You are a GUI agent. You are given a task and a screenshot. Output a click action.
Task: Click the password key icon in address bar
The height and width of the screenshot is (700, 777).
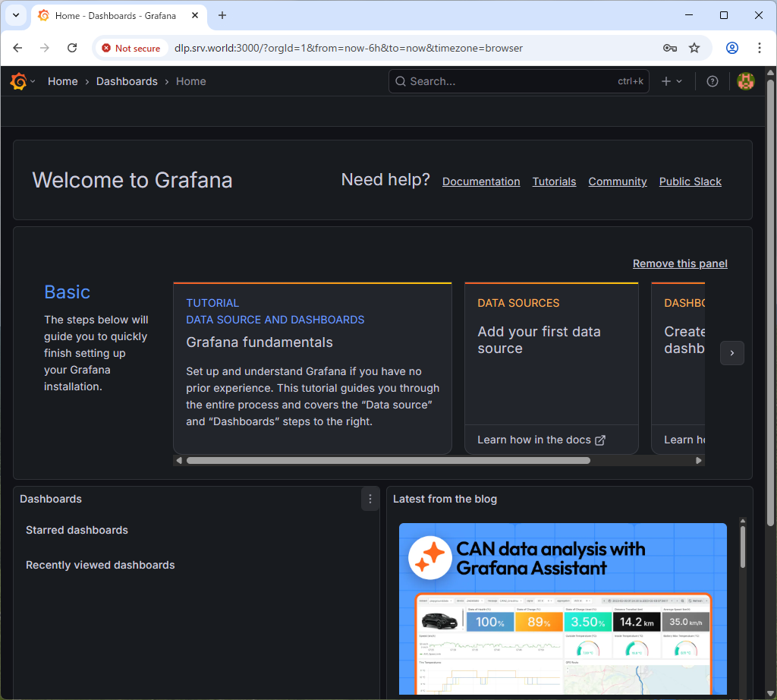coord(669,48)
